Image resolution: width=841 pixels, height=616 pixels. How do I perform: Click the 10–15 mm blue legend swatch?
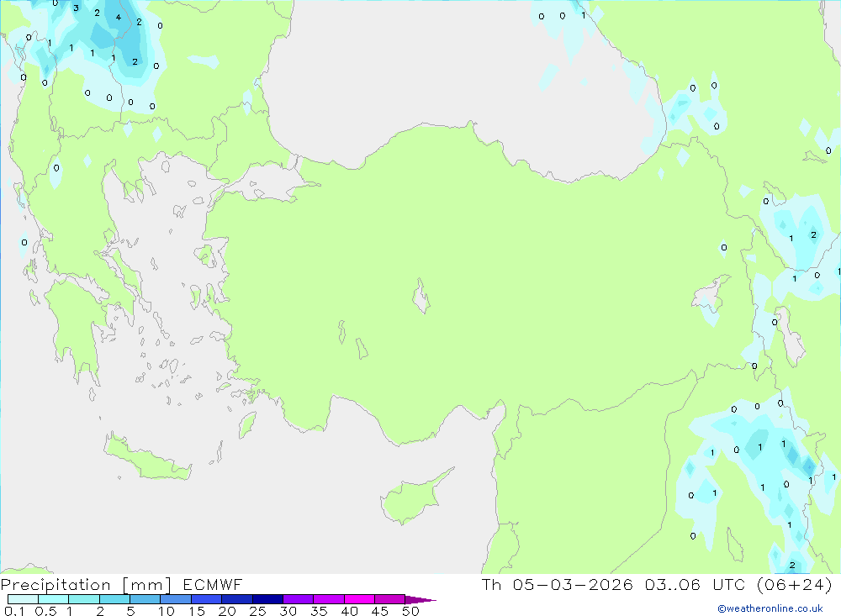coord(176,599)
